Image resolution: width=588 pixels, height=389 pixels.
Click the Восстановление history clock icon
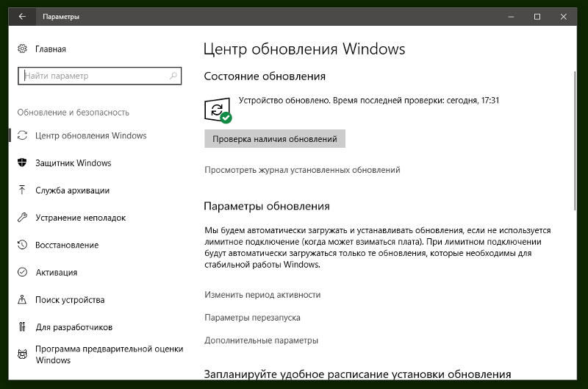pos(22,245)
